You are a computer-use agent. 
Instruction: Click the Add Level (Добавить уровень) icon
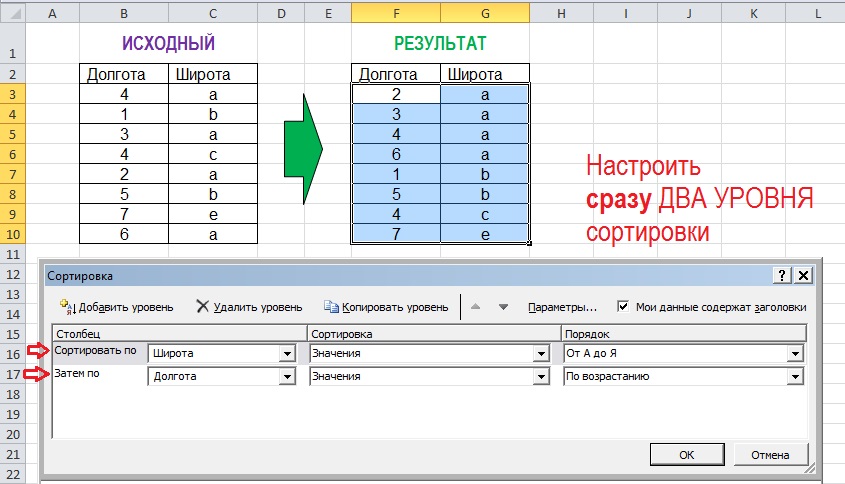pyautogui.click(x=68, y=307)
